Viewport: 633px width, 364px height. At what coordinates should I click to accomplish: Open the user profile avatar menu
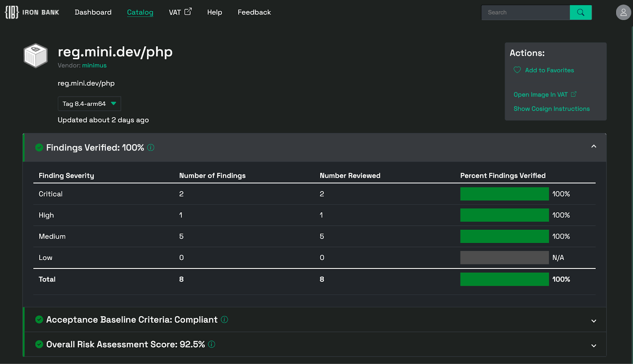point(623,12)
